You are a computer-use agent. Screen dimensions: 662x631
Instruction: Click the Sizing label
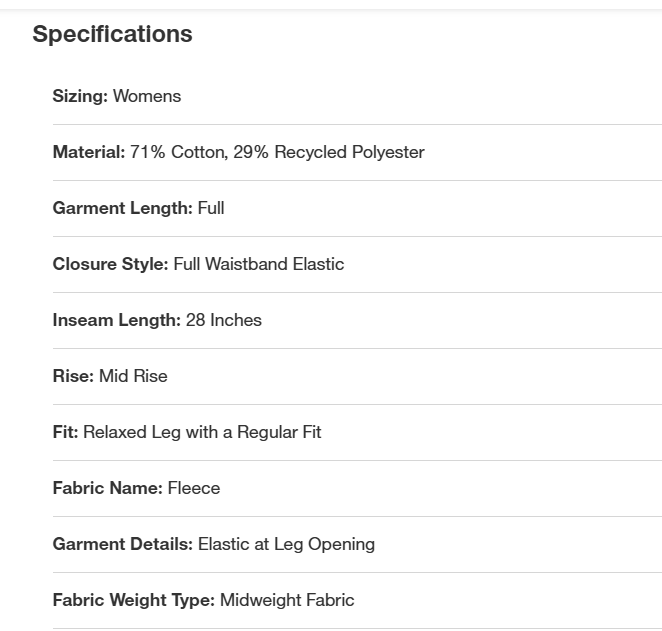coord(80,96)
